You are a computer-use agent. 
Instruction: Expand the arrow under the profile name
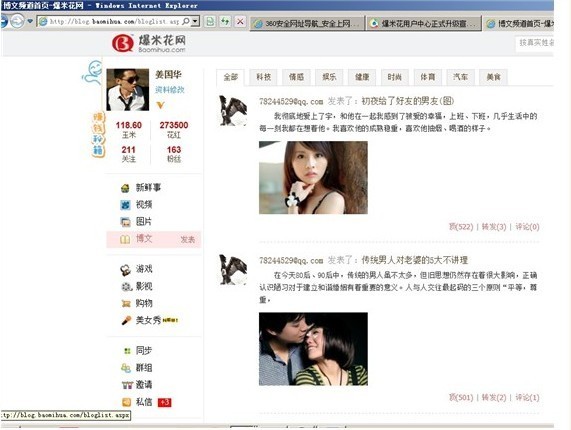(x=160, y=105)
